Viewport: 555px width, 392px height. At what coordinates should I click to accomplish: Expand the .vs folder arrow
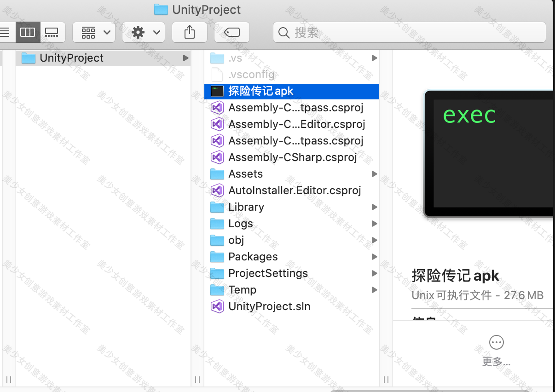[374, 58]
